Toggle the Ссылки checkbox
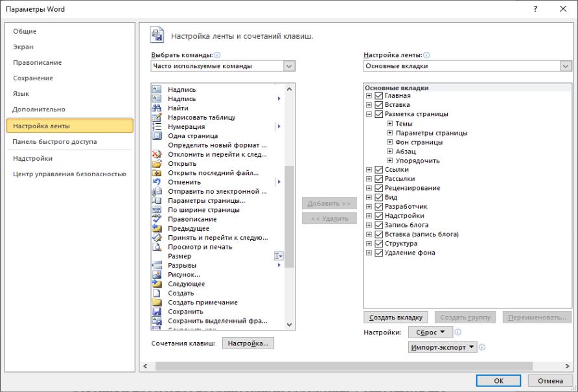 (x=378, y=170)
